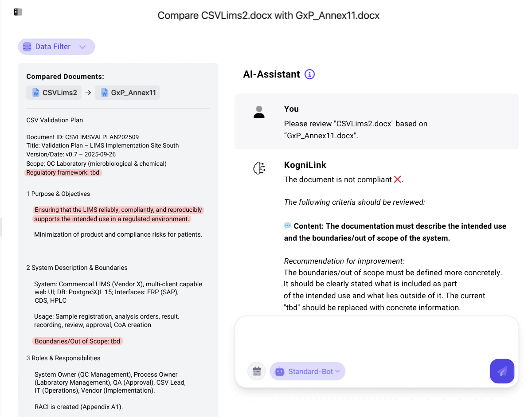The height and width of the screenshot is (417, 532).
Task: Select the highlighted 'Boundaries/Out of Scope: tbd' text
Action: click(x=78, y=341)
